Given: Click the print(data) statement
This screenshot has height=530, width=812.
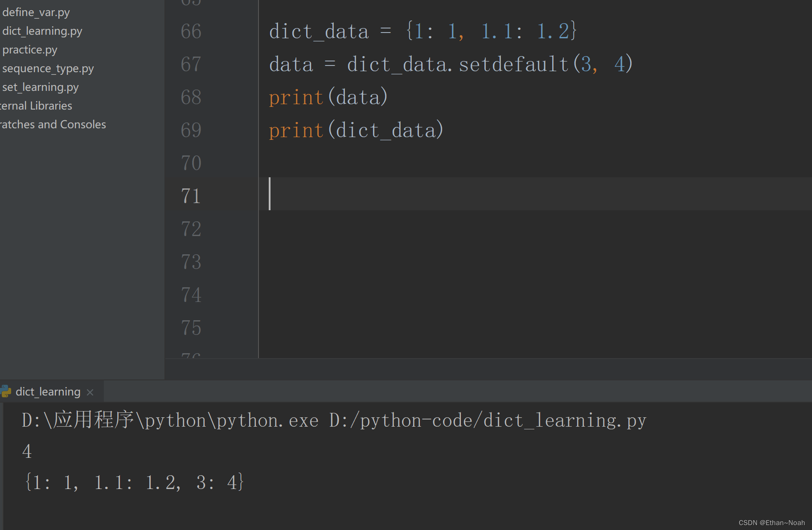Looking at the screenshot, I should click(328, 97).
